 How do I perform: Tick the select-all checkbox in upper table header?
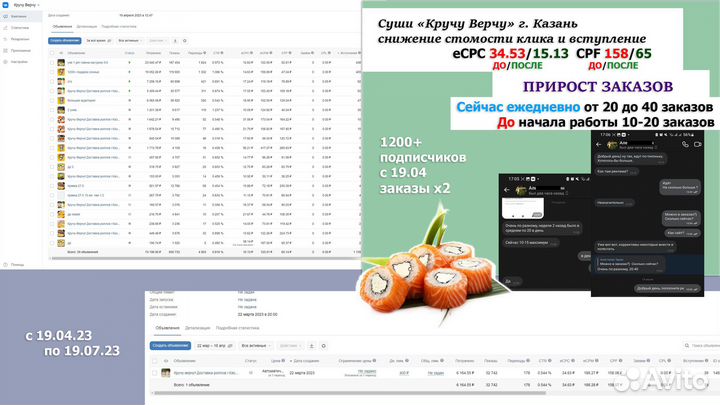[52, 53]
